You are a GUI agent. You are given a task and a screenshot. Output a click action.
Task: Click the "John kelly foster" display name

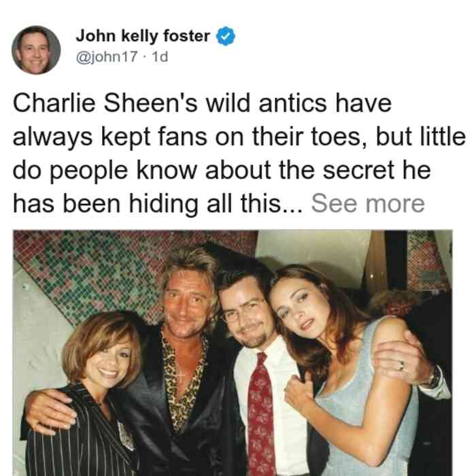pos(143,36)
